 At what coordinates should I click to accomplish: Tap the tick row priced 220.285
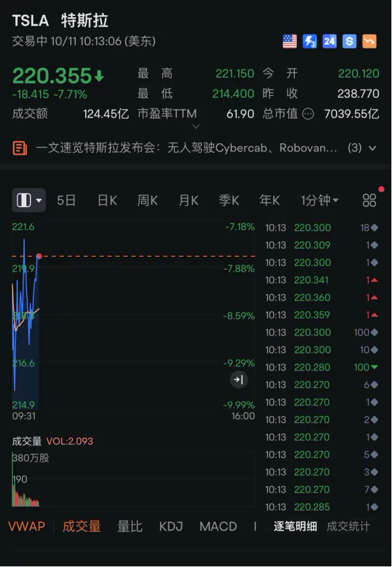(322, 507)
